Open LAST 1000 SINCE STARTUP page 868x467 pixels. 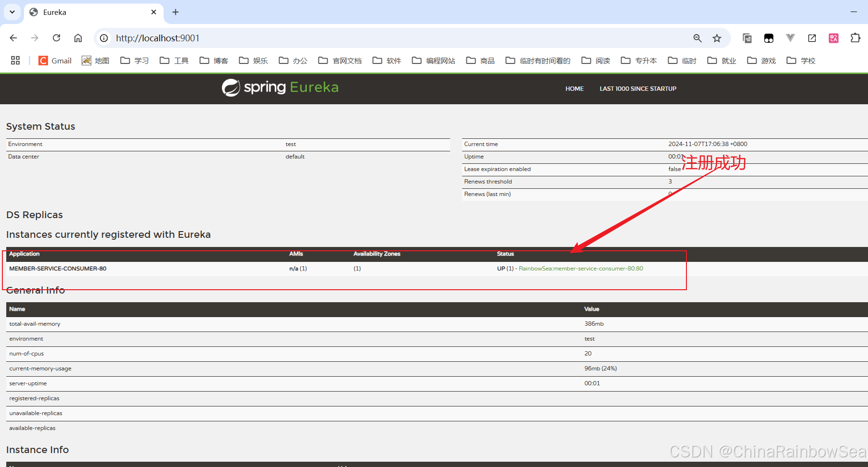[x=638, y=89]
